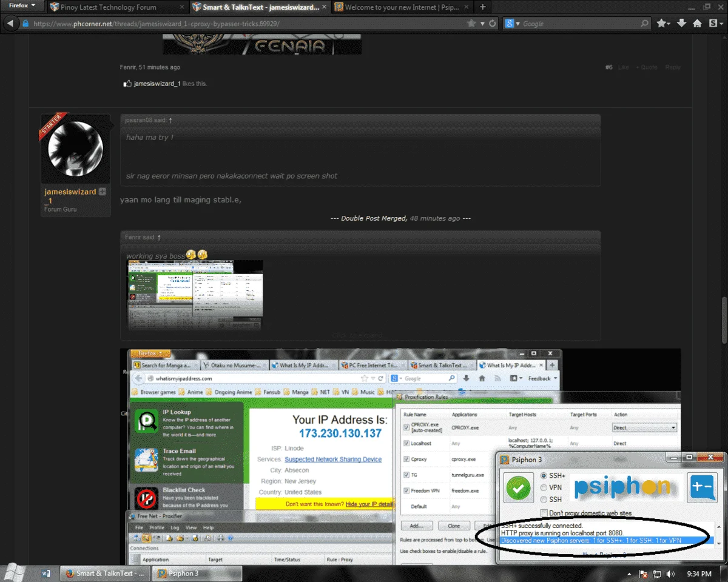This screenshot has width=728, height=582.
Task: Click the plus icon beside jamesiswizard name
Action: pos(103,192)
